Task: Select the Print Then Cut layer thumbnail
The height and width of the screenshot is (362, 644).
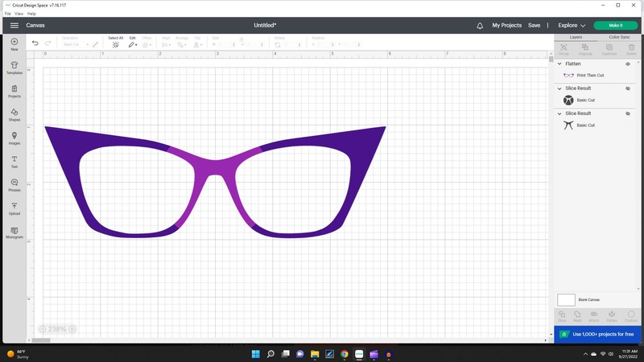Action: pos(568,76)
